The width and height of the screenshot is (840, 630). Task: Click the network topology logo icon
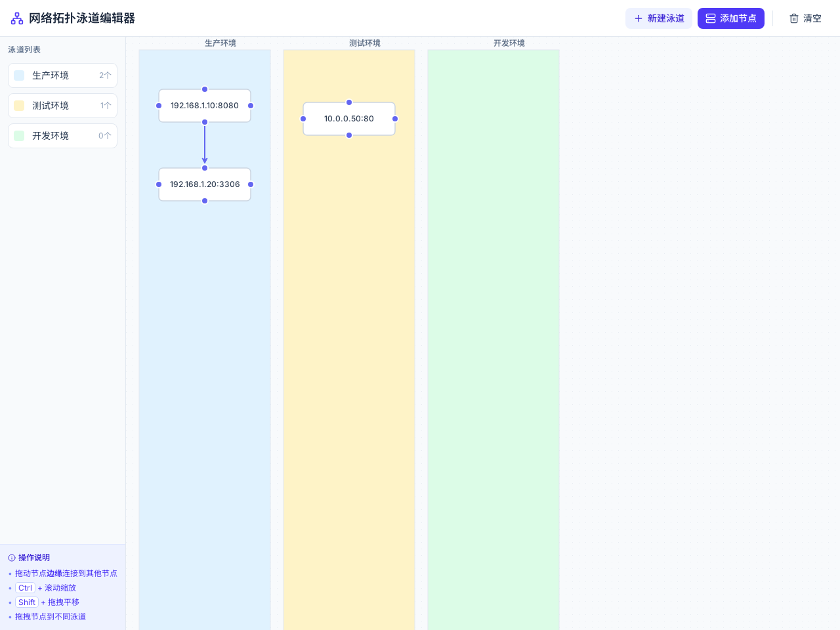click(x=17, y=18)
